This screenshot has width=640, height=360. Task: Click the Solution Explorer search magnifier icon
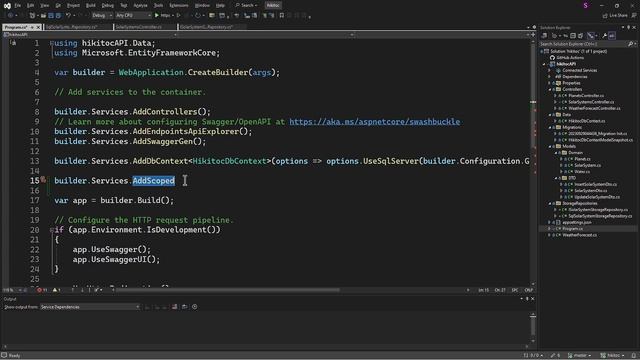(x=630, y=44)
